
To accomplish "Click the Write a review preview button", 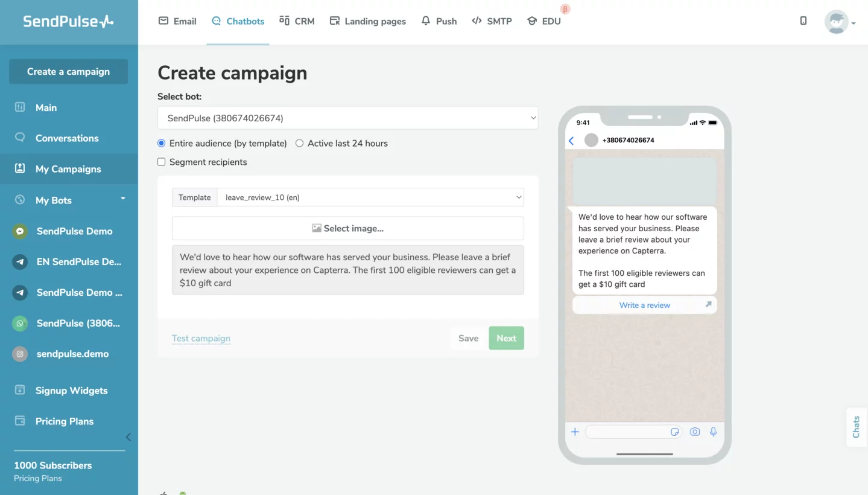I will (x=644, y=305).
